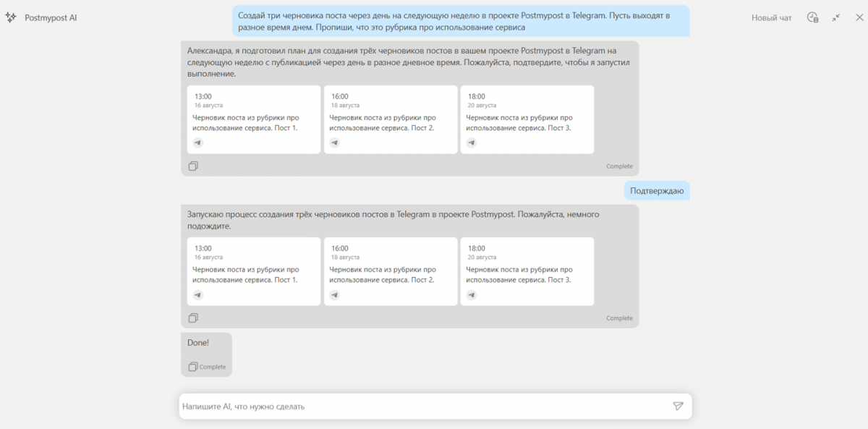Click Telegram icon on second reply's 18:00 card
This screenshot has height=429, width=868.
tap(472, 294)
